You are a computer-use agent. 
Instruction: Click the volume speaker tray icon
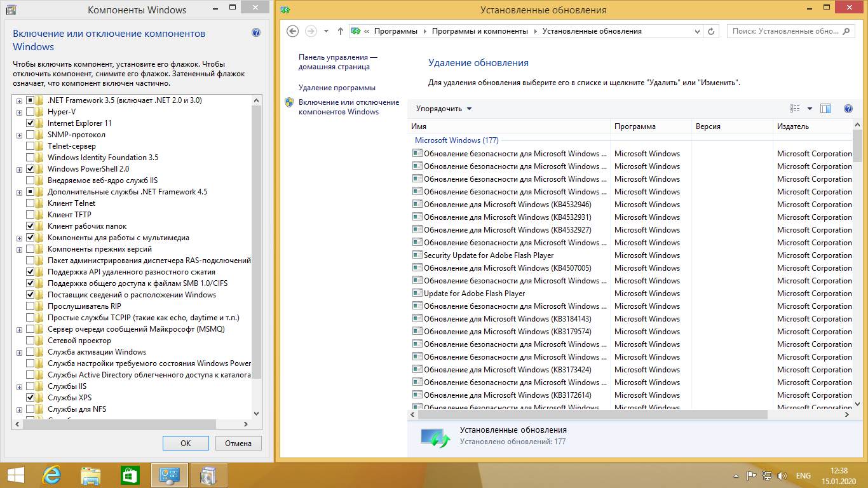point(783,476)
